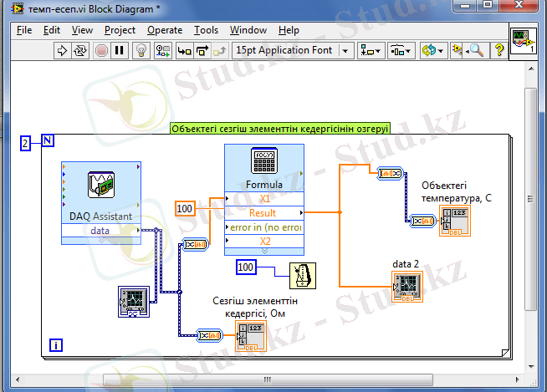The height and width of the screenshot is (392, 547).
Task: Select the Wait metronome timing icon
Action: 302,275
